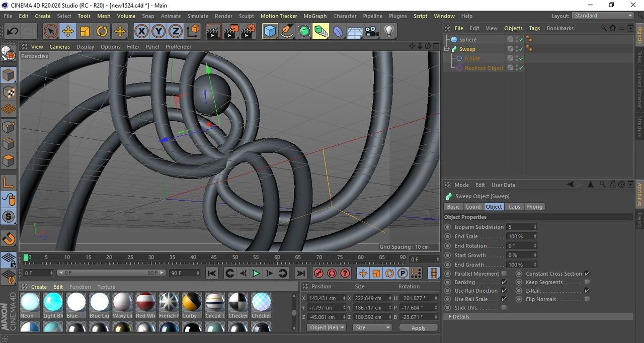Select the Sphere object in Object Manager
This screenshot has width=644, height=343.
pyautogui.click(x=467, y=39)
